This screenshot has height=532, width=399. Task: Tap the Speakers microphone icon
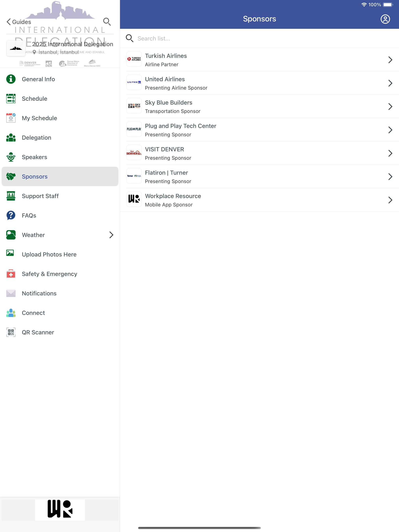pyautogui.click(x=11, y=157)
